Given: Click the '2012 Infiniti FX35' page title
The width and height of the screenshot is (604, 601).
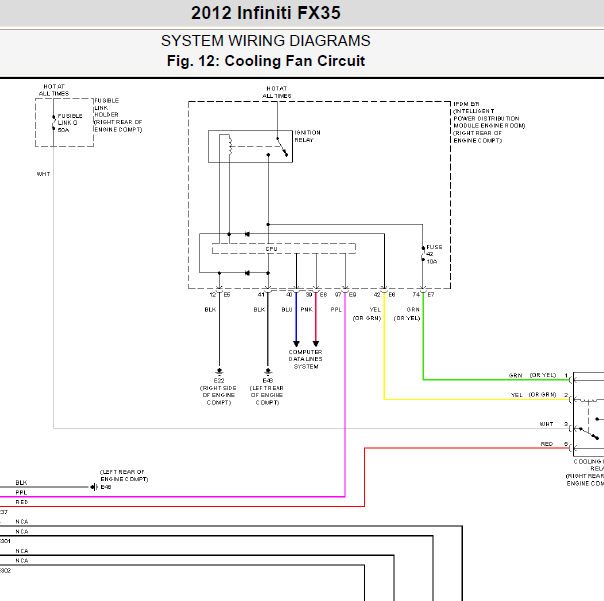Looking at the screenshot, I should (266, 13).
